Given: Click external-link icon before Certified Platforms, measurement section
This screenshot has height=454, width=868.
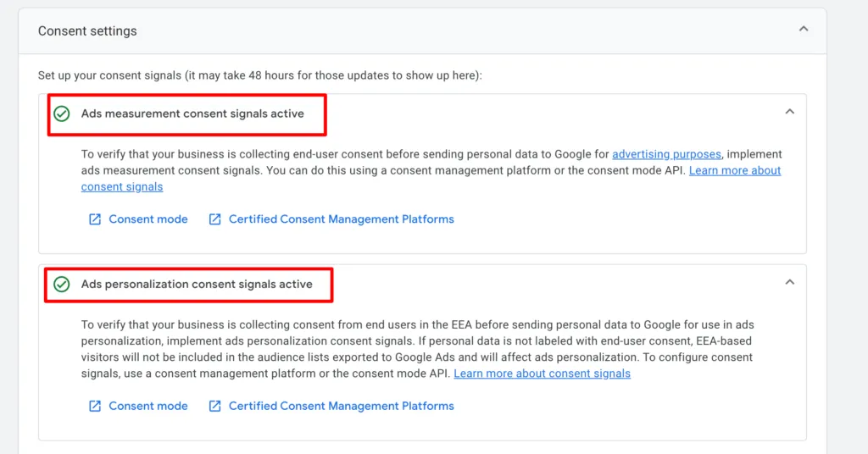Looking at the screenshot, I should tap(214, 219).
